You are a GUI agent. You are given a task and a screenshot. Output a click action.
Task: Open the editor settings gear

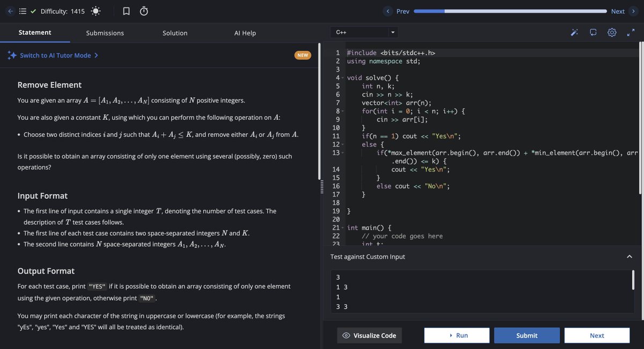611,32
